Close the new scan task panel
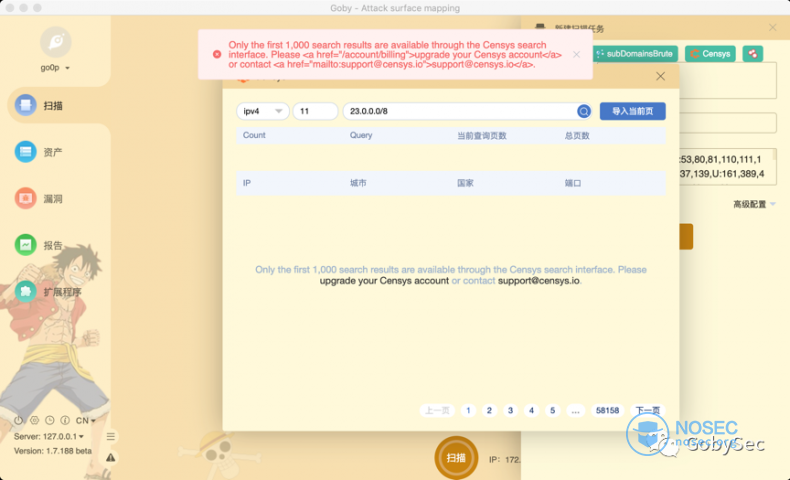The image size is (790, 480). pos(772,28)
